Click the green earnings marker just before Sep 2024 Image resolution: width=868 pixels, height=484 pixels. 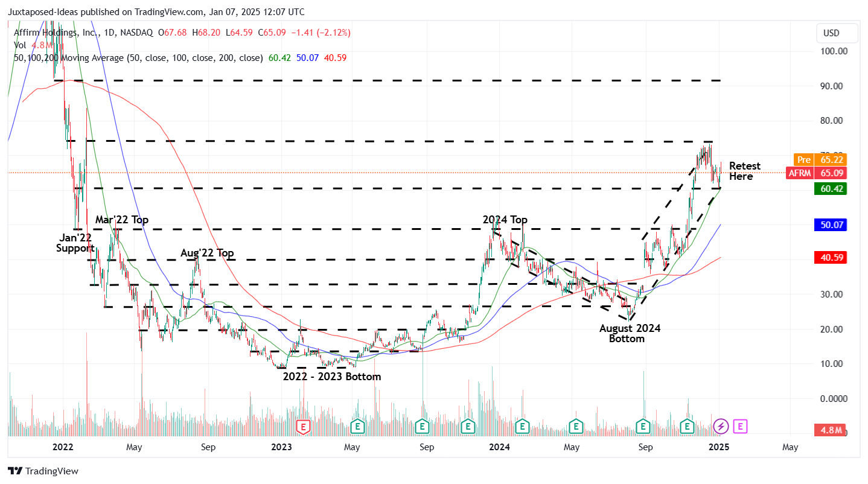click(643, 427)
